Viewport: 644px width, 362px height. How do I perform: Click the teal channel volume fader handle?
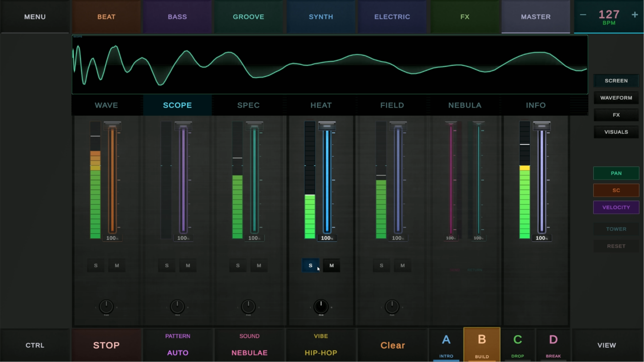pos(254,126)
